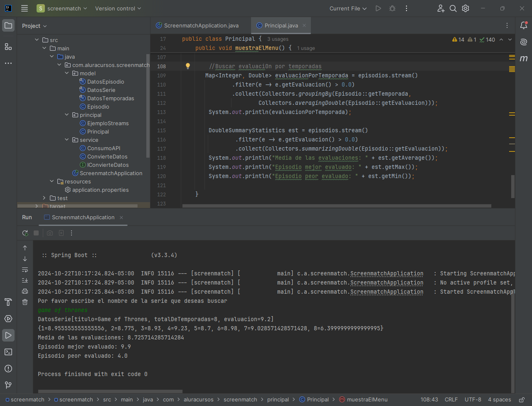Open the Maven tool window
This screenshot has height=406, width=532.
[x=524, y=59]
